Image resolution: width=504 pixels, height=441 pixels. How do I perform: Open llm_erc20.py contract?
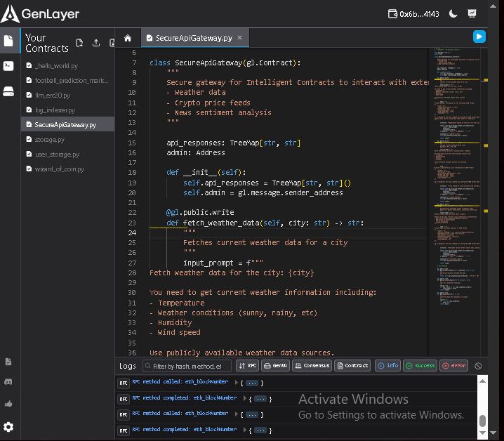[68, 96]
